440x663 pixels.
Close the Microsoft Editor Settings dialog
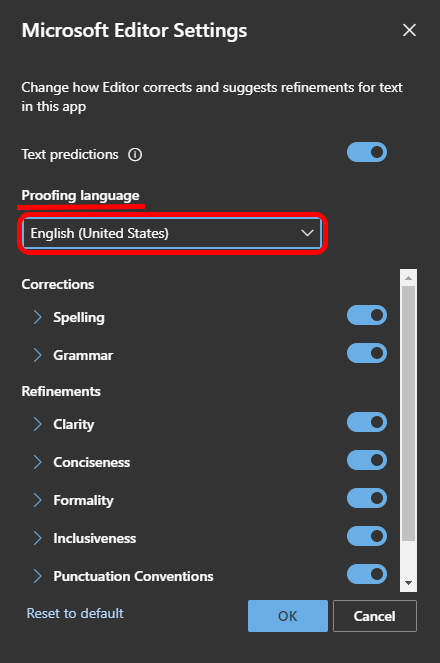(x=409, y=30)
